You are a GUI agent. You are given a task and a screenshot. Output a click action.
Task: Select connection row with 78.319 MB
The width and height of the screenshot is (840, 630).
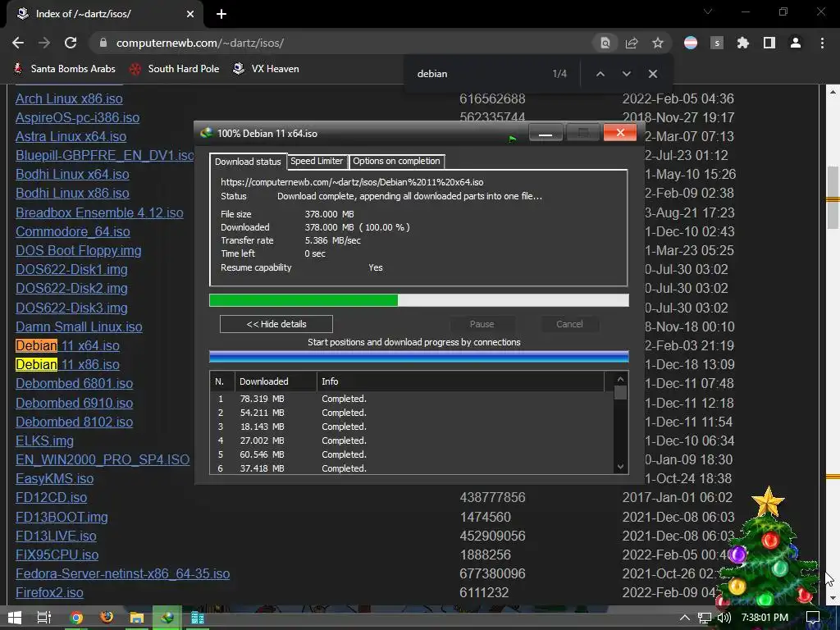(412, 399)
